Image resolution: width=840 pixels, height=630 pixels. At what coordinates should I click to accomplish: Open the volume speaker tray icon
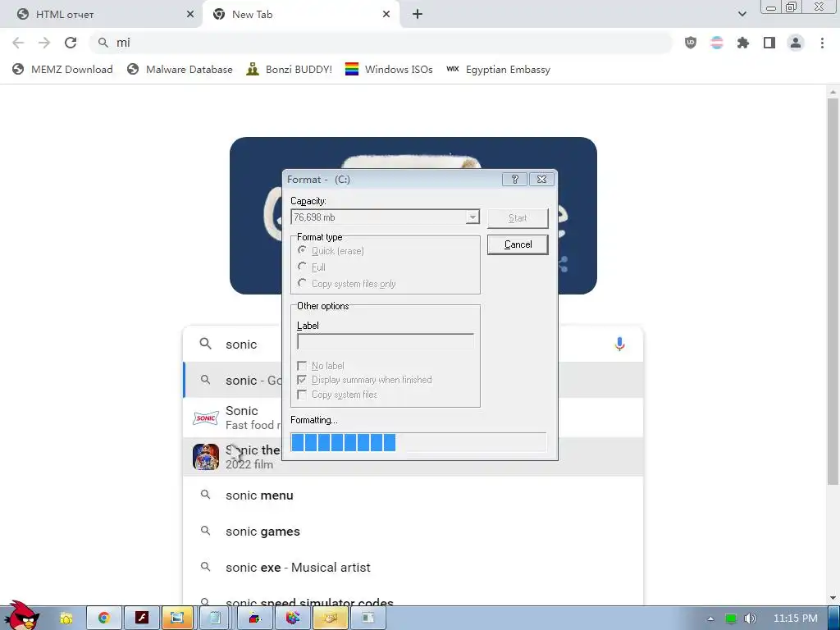751,619
